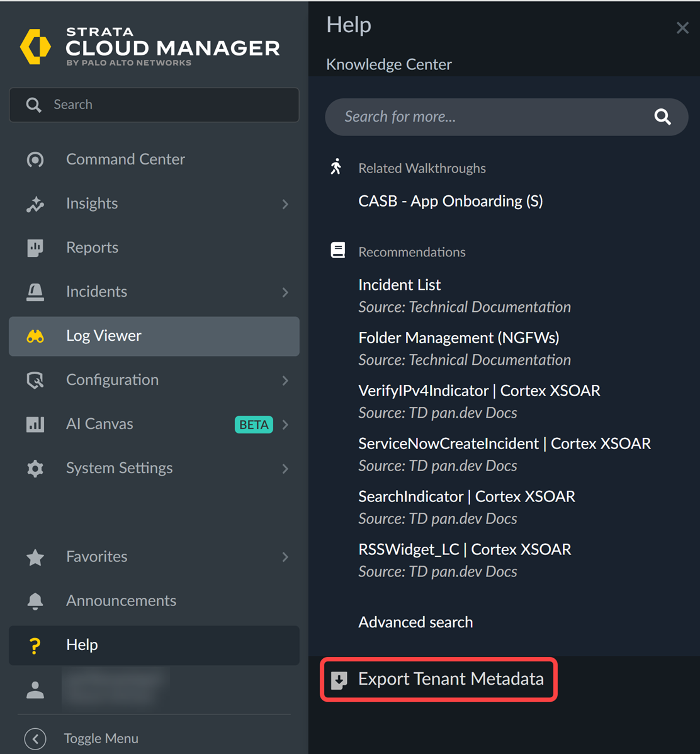Screen dimensions: 700x754
Task: Open the Advanced search link
Action: click(415, 622)
